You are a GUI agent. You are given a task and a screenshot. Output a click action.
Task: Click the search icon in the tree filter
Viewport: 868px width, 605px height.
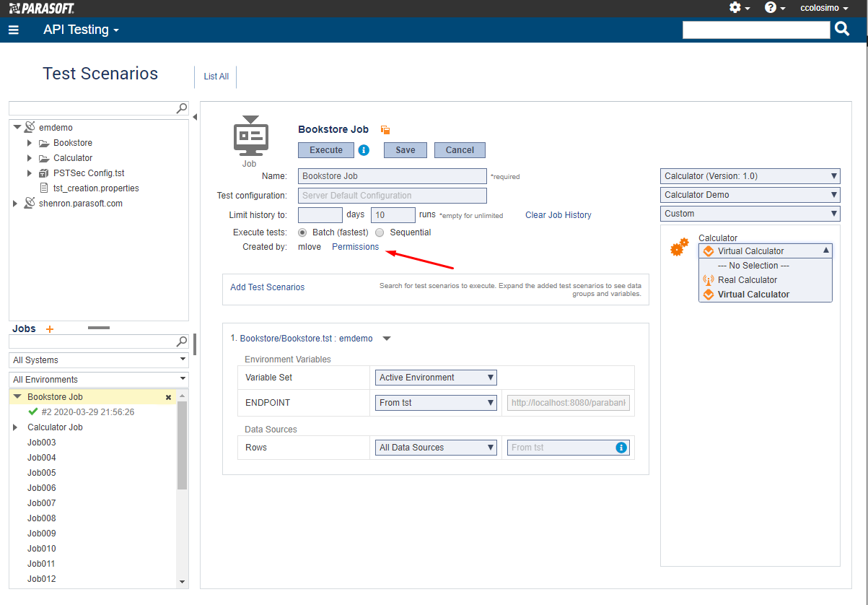[x=182, y=108]
